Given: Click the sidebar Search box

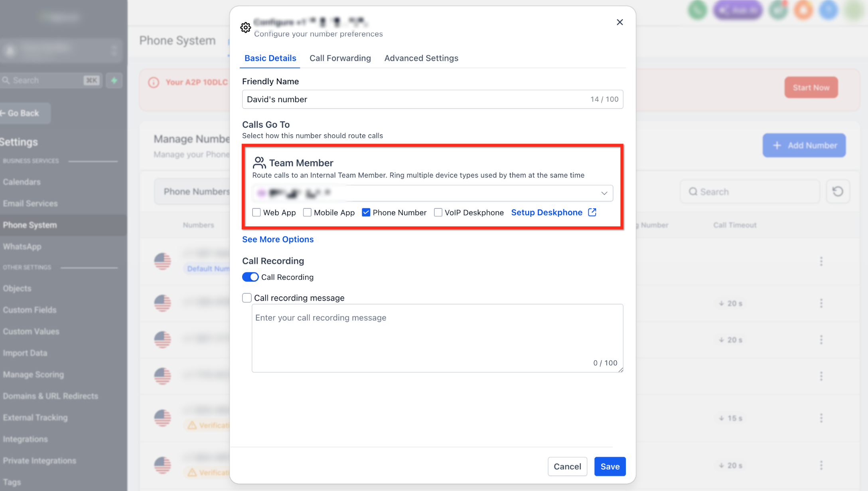Looking at the screenshot, I should pyautogui.click(x=51, y=81).
